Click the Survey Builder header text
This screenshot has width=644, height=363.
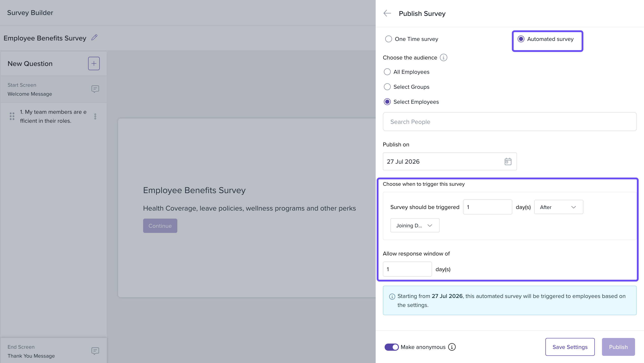(x=30, y=13)
